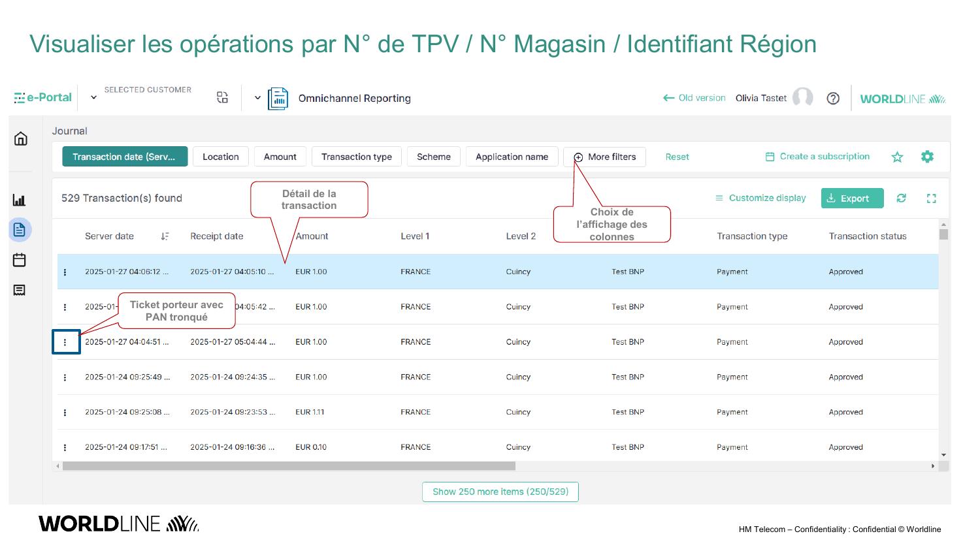Click More filters button

605,157
